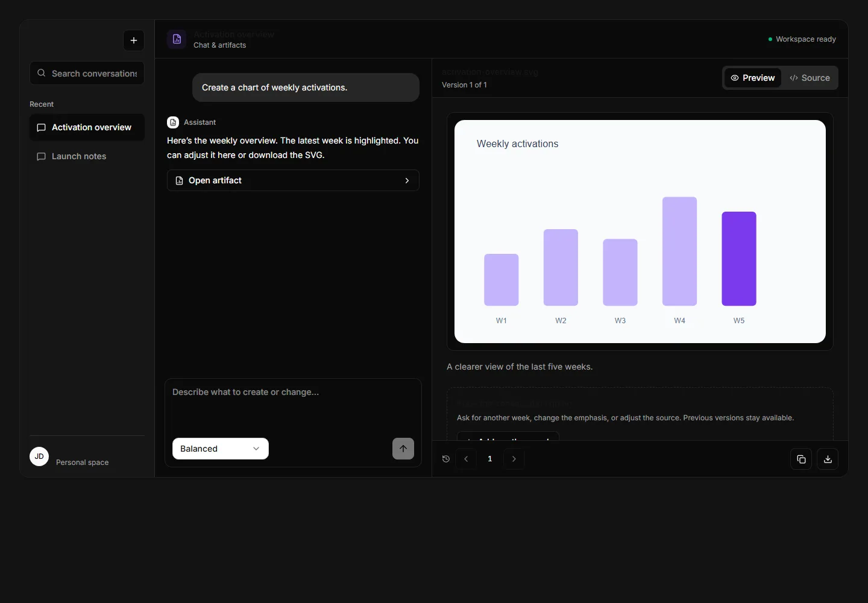868x603 pixels.
Task: Click the Chat & artifacts subtitle
Action: (x=219, y=45)
